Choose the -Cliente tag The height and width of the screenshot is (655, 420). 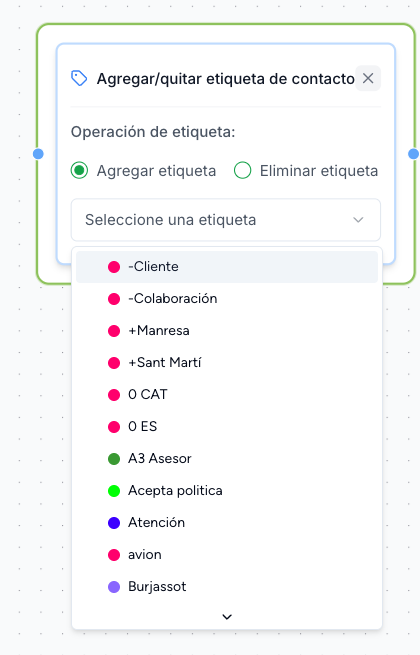(x=227, y=267)
